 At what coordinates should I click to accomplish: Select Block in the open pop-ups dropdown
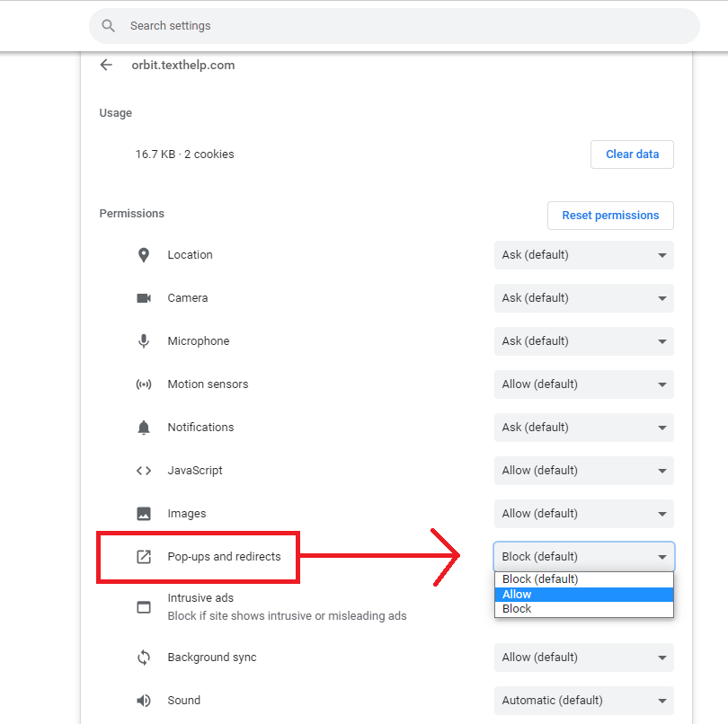pyautogui.click(x=583, y=608)
